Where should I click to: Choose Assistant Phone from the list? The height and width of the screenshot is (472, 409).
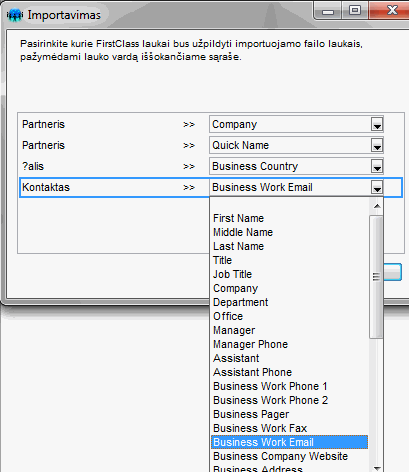[x=253, y=372]
